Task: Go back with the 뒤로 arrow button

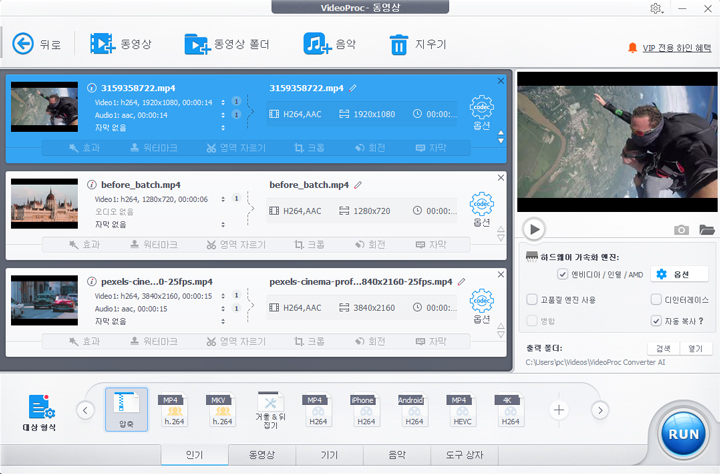Action: tap(23, 44)
